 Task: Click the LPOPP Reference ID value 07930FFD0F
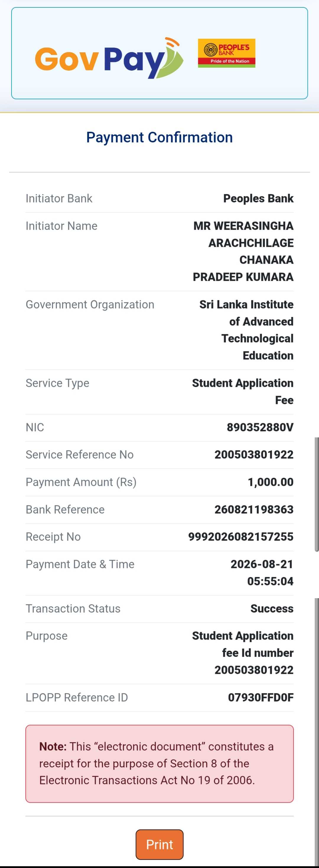coord(261,697)
